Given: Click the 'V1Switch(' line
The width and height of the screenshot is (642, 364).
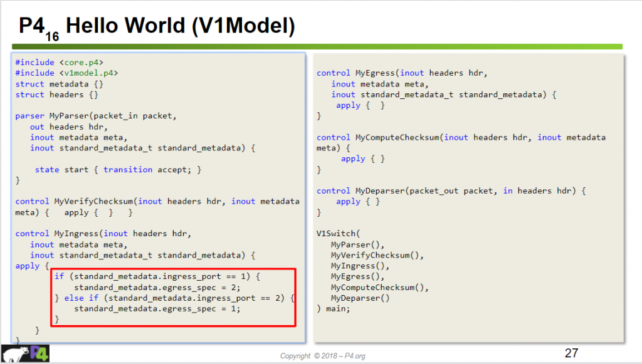Looking at the screenshot, I should pyautogui.click(x=338, y=234).
